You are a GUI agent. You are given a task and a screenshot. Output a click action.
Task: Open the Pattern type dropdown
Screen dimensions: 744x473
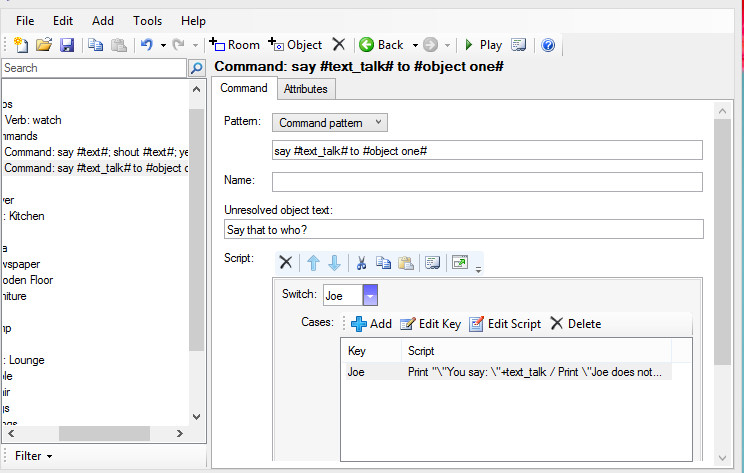tap(330, 122)
